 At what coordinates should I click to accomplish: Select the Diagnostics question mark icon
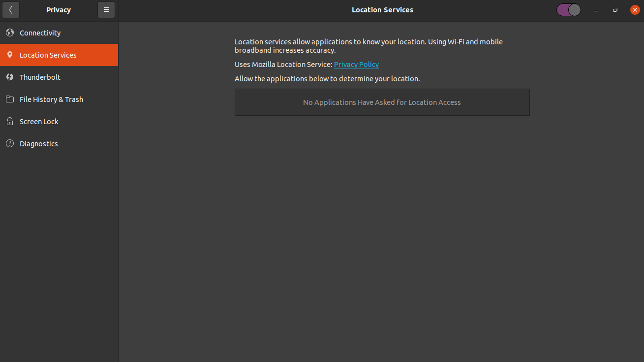click(x=9, y=143)
